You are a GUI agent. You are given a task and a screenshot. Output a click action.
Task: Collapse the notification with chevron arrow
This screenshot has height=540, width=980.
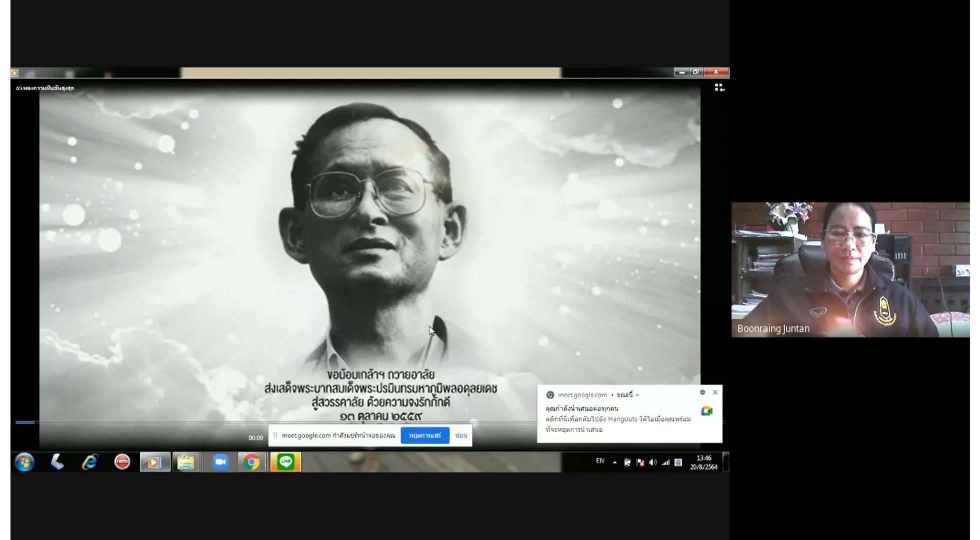637,395
